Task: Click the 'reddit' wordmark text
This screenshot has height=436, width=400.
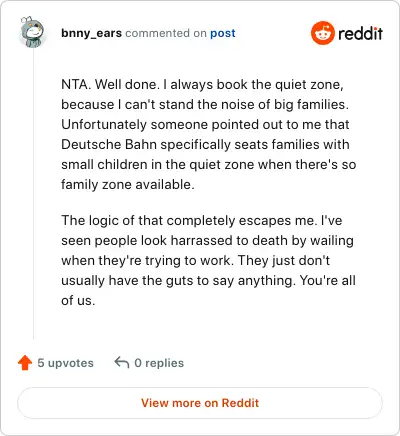Action: 360,33
